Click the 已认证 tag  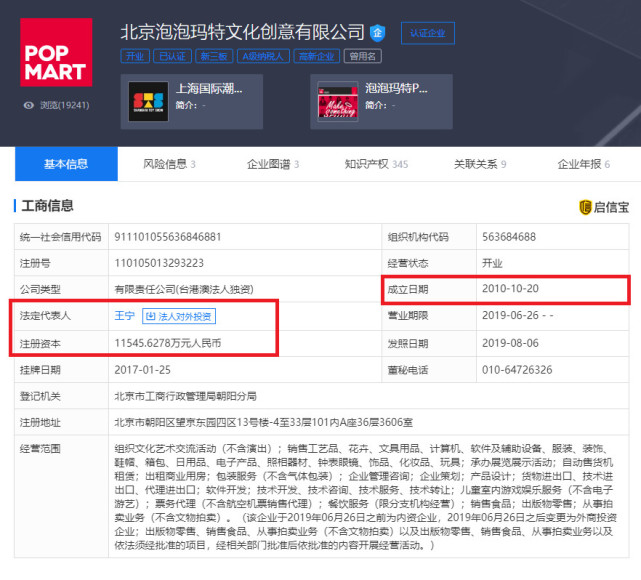(x=173, y=56)
